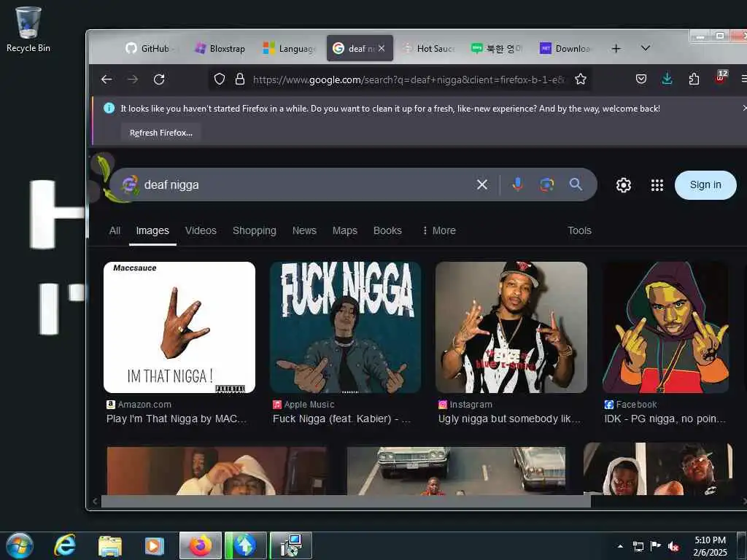The height and width of the screenshot is (560, 747).
Task: Open Action Center flag tray icon
Action: pos(656,546)
